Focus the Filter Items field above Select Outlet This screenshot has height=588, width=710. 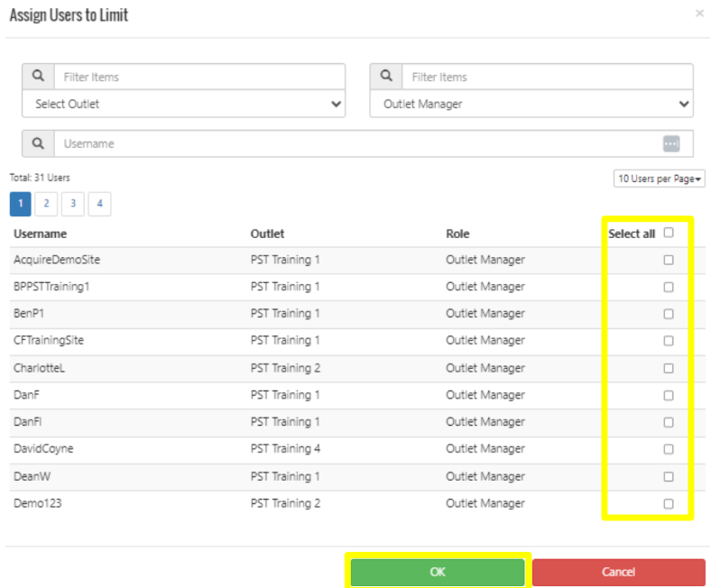point(198,77)
